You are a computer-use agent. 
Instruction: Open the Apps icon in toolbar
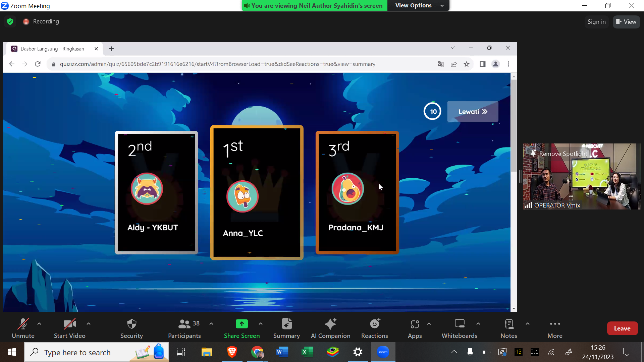pos(415,324)
